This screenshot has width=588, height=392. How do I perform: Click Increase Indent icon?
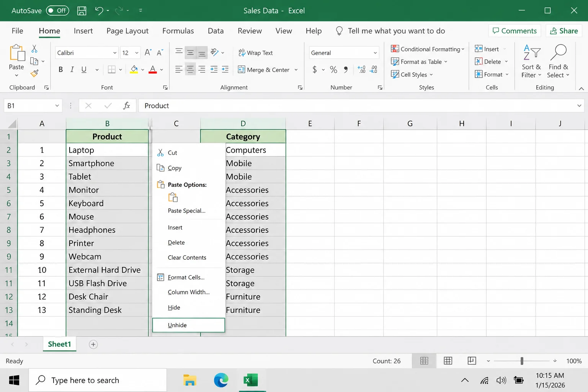(x=225, y=69)
